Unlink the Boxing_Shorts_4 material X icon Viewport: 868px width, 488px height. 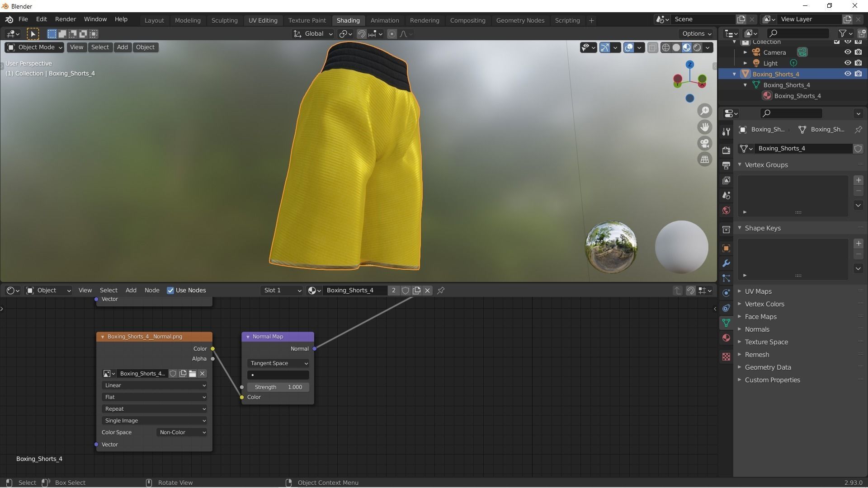pos(427,291)
